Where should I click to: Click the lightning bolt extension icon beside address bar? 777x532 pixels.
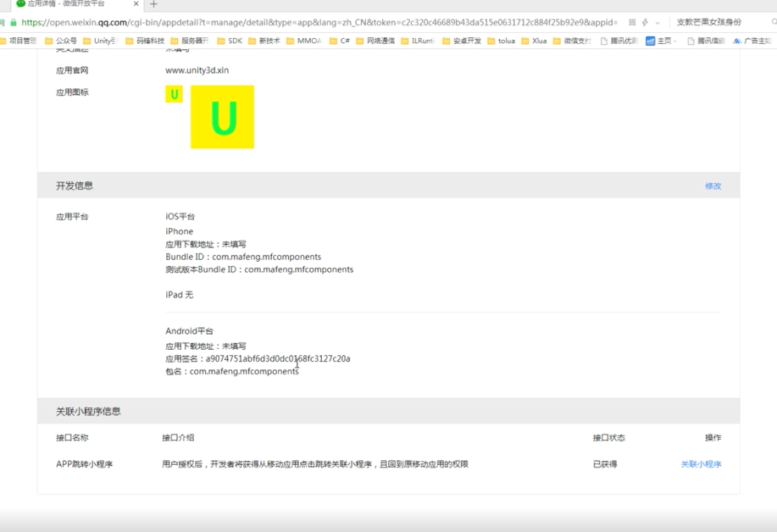coord(646,23)
